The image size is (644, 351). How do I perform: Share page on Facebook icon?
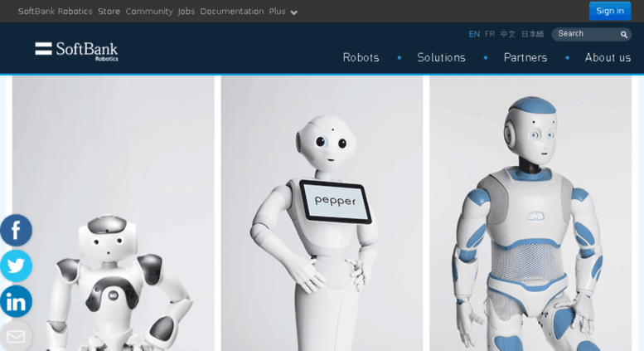16,230
